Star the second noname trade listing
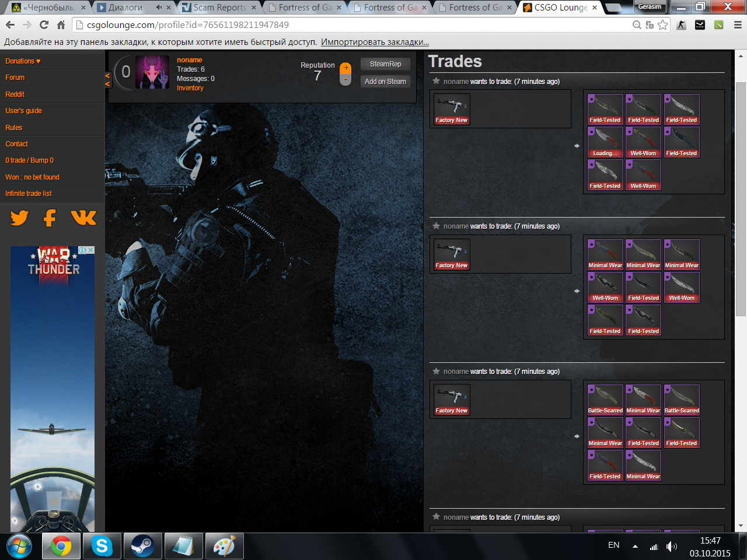 click(436, 226)
